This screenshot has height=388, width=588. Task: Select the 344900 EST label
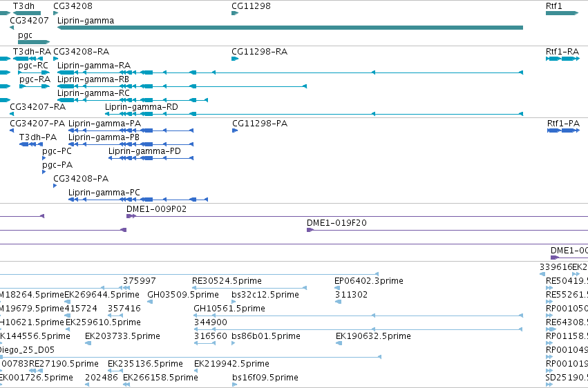[210, 322]
